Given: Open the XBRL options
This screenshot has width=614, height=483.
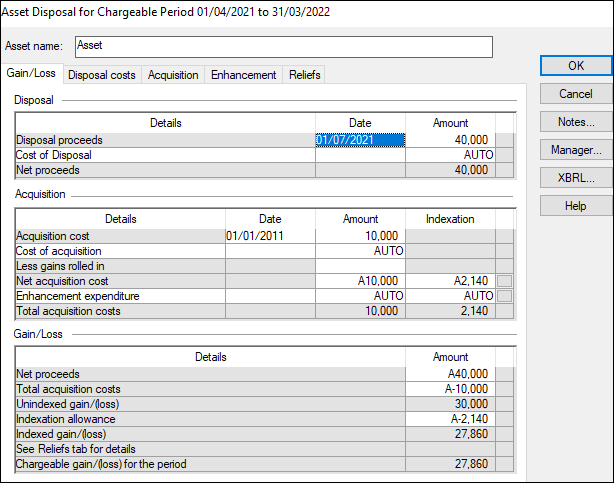Looking at the screenshot, I should (575, 178).
